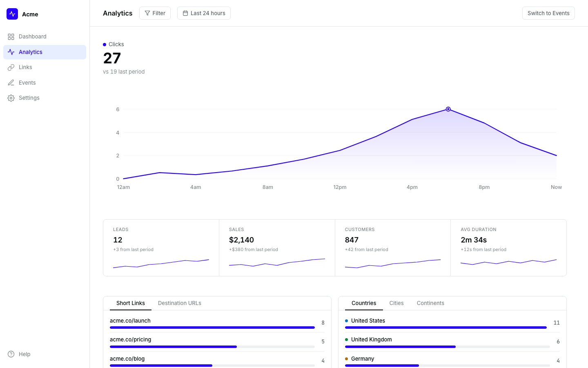Image resolution: width=588 pixels, height=368 pixels.
Task: Open the Last 24 hours date range picker
Action: [x=204, y=13]
